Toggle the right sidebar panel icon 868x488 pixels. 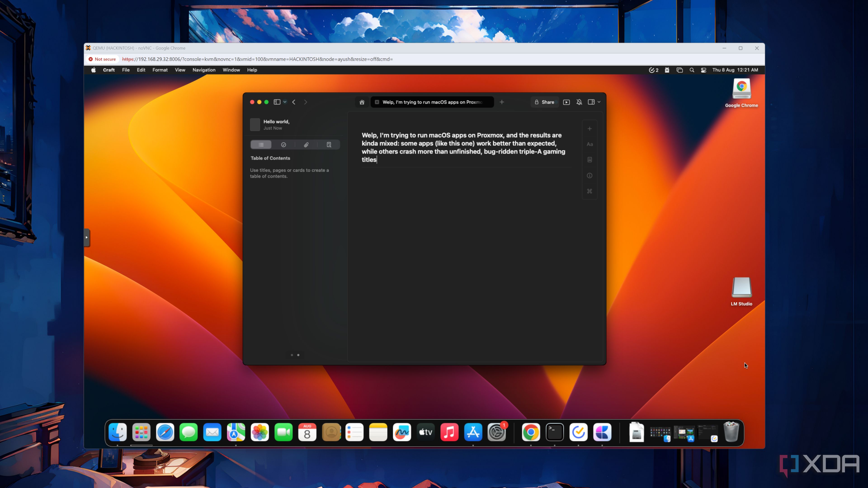click(591, 102)
